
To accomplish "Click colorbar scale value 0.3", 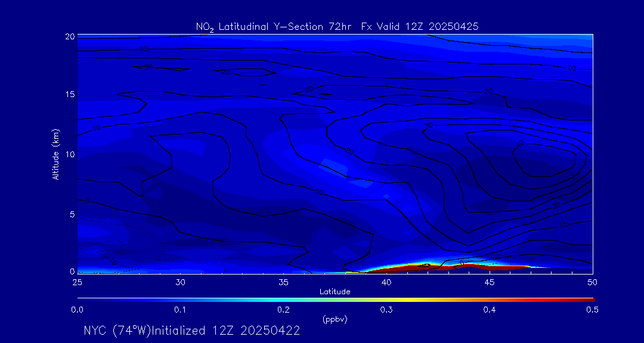I will click(387, 310).
